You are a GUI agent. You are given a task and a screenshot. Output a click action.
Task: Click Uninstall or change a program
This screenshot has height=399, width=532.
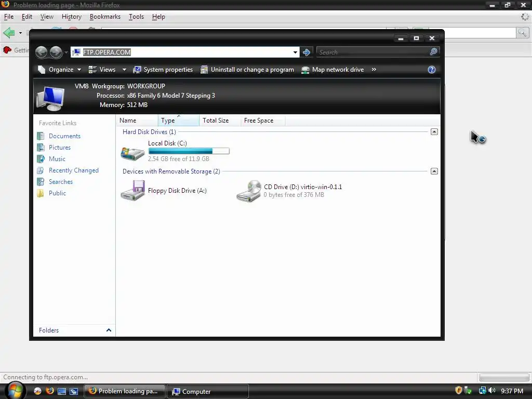tap(247, 70)
